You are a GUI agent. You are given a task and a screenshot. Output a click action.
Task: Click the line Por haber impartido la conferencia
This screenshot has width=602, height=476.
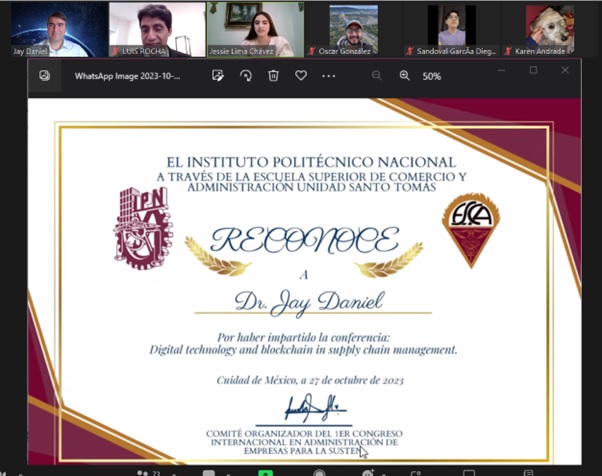click(x=304, y=337)
